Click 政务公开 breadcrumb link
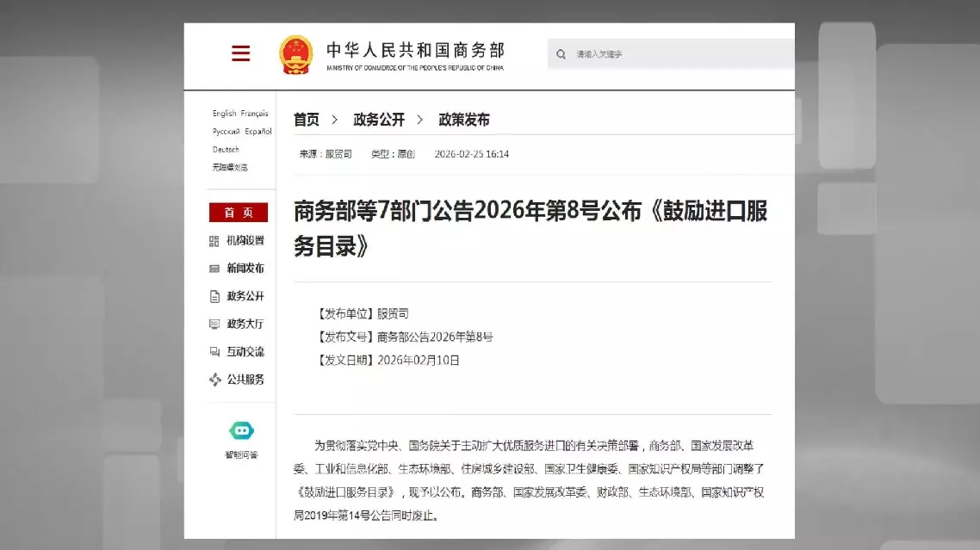Viewport: 980px width, 550px height. point(379,120)
